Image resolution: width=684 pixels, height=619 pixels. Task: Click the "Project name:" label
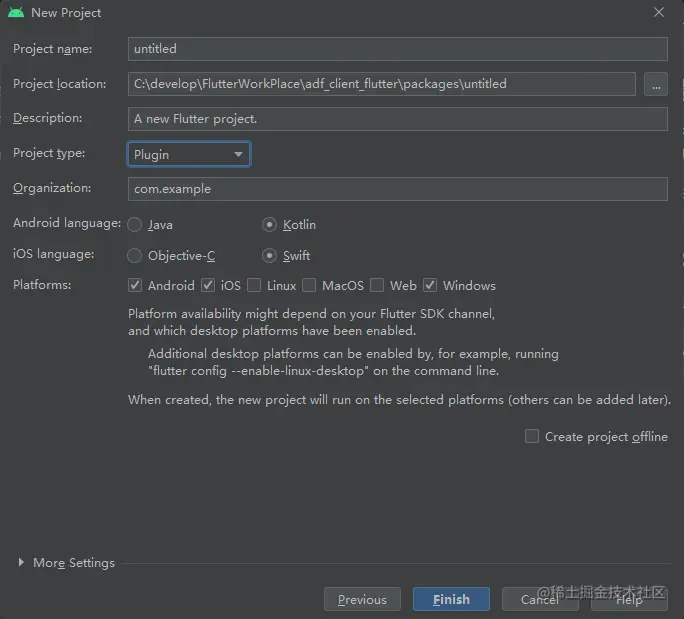click(52, 49)
